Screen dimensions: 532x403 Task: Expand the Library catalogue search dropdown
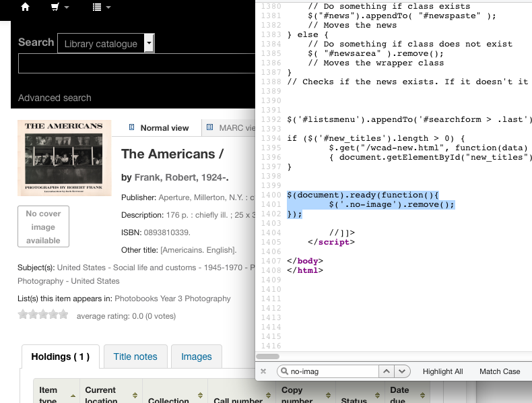pos(149,44)
